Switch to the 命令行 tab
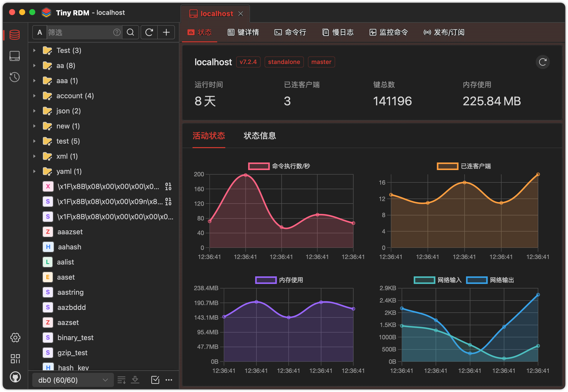This screenshot has height=392, width=568. [290, 32]
